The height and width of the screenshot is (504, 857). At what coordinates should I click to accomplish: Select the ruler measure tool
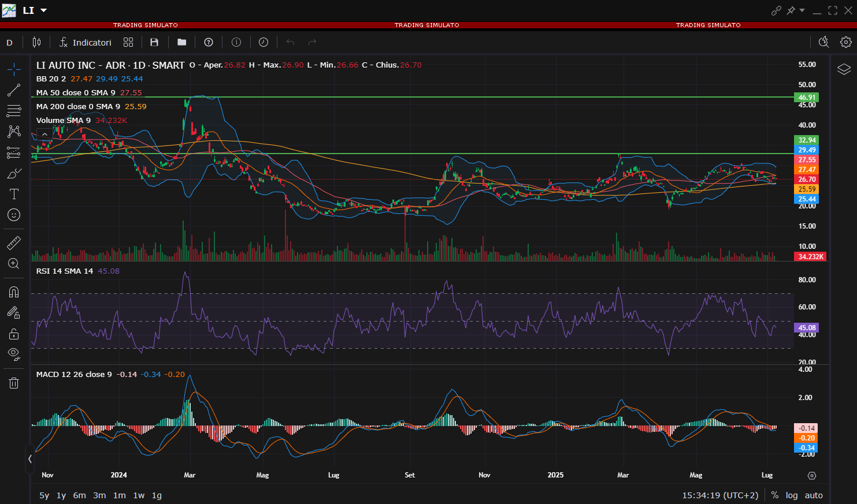pos(14,243)
